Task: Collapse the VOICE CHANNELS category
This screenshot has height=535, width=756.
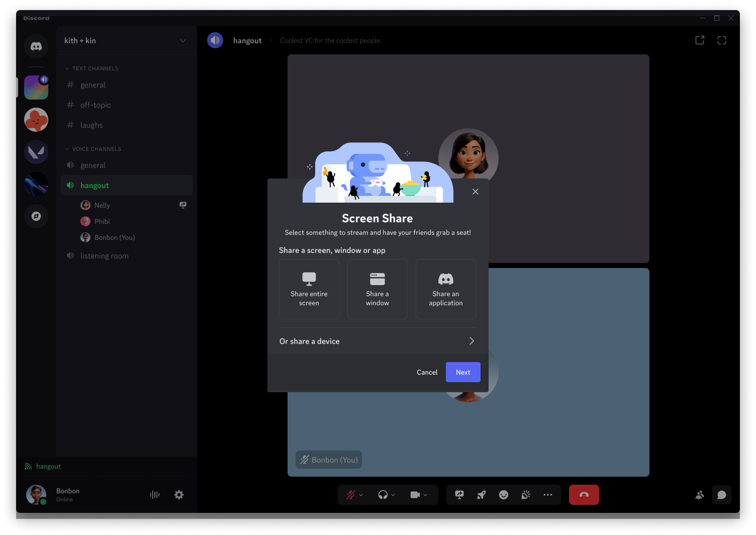Action: click(93, 149)
